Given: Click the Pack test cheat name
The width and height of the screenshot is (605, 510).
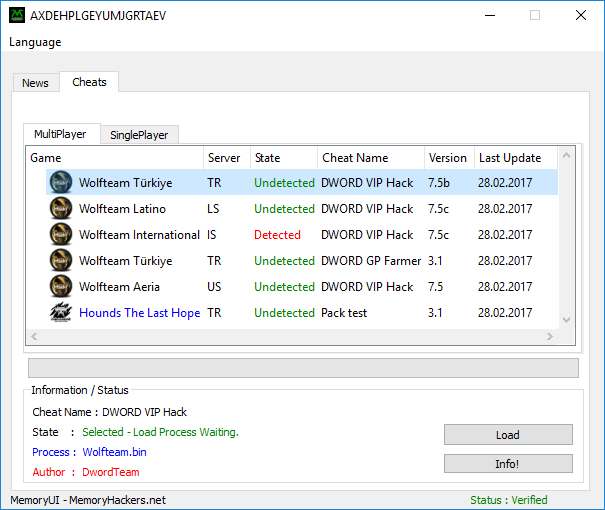Looking at the screenshot, I should pos(344,313).
